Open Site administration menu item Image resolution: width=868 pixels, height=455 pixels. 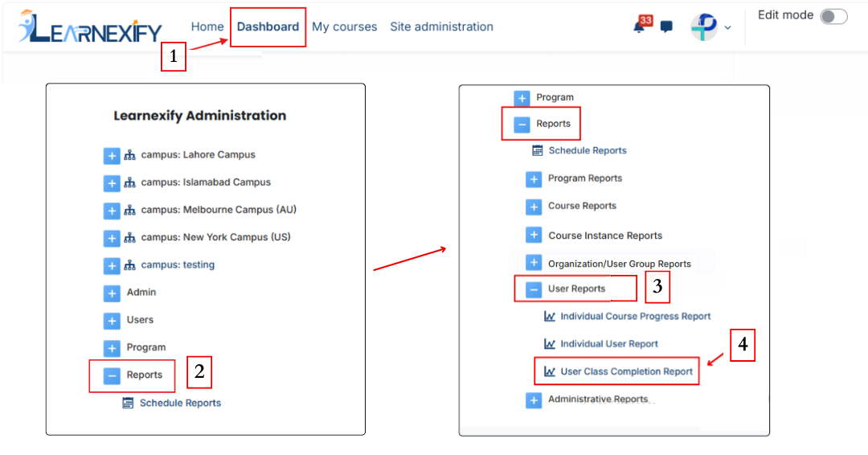coord(442,27)
